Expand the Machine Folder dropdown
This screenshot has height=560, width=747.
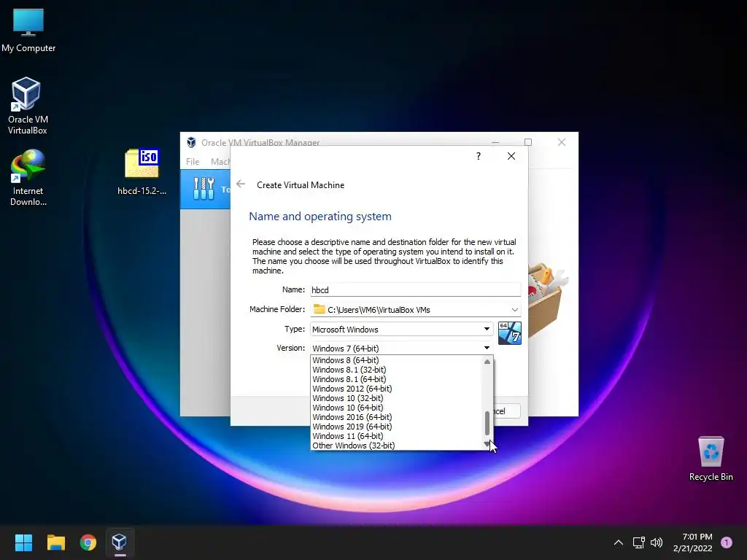click(514, 309)
